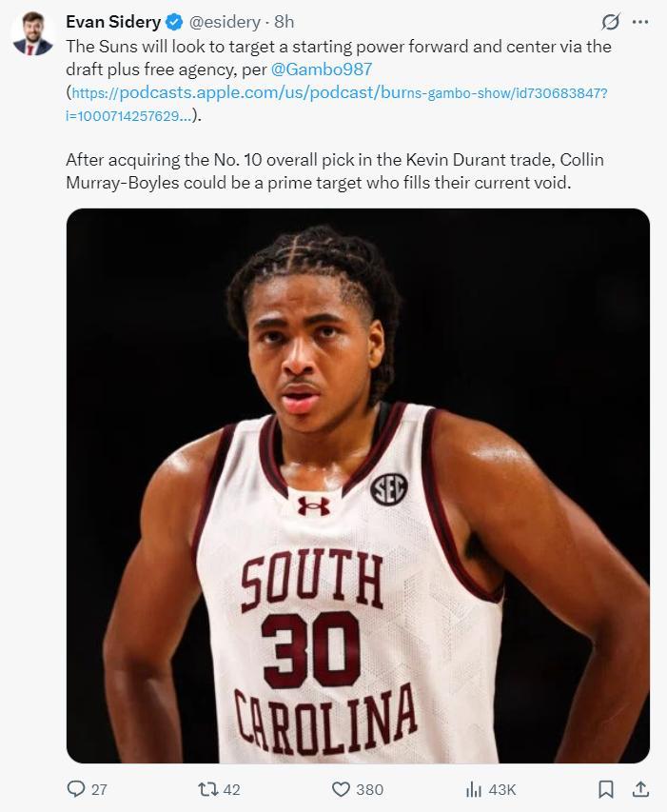The width and height of the screenshot is (667, 812).
Task: Click the 43K views count
Action: (502, 789)
